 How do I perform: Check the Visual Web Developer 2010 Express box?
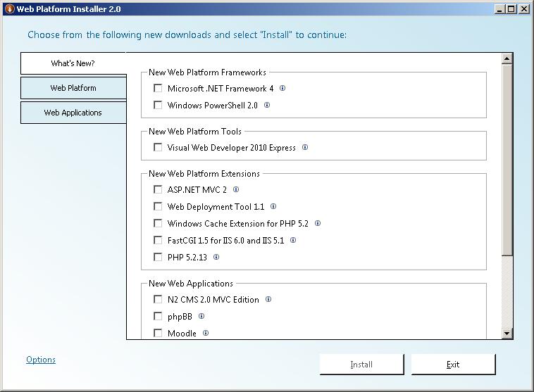[x=158, y=148]
